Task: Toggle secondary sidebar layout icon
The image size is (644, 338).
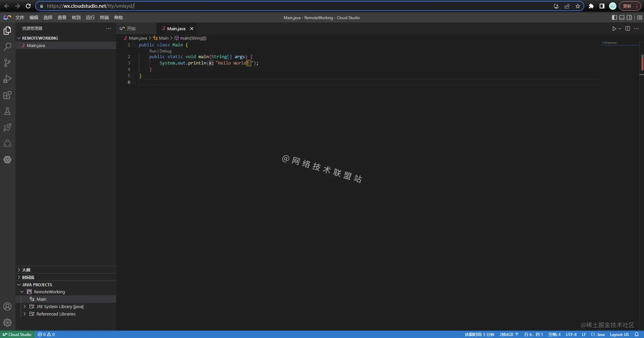Action: coord(629,17)
